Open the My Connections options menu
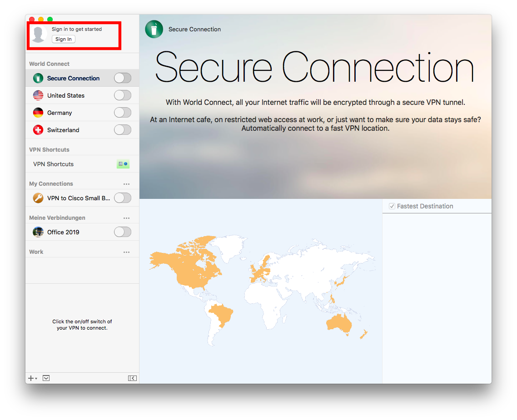Screen dimensions: 517x420 coord(126,184)
